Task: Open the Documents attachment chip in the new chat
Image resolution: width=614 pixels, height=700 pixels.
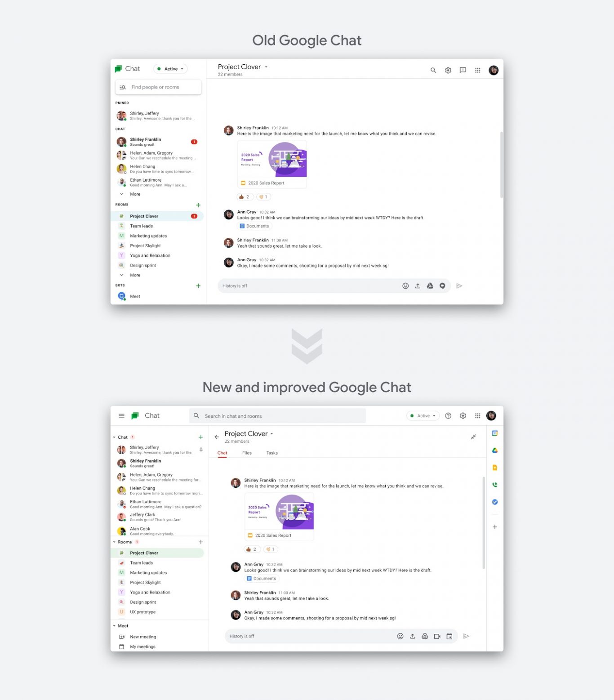Action: (x=262, y=579)
